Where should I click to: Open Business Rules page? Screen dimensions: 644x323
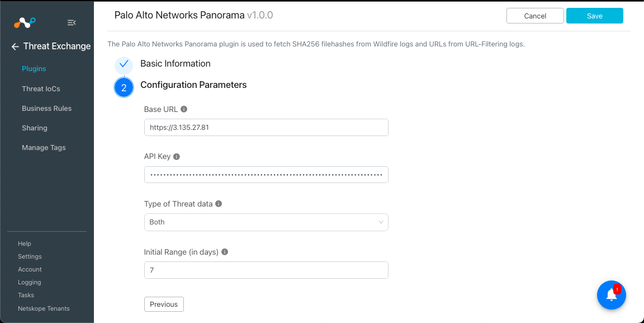tap(46, 108)
